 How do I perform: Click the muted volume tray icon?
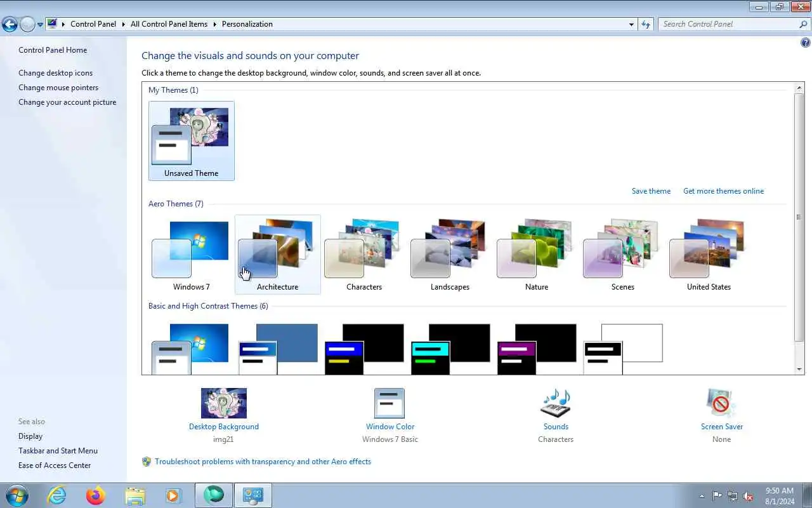749,496
